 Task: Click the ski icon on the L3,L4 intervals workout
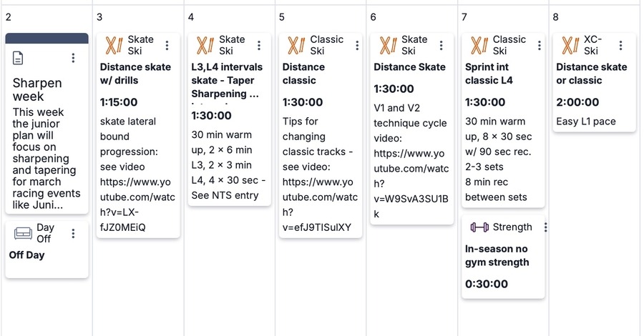(x=205, y=46)
